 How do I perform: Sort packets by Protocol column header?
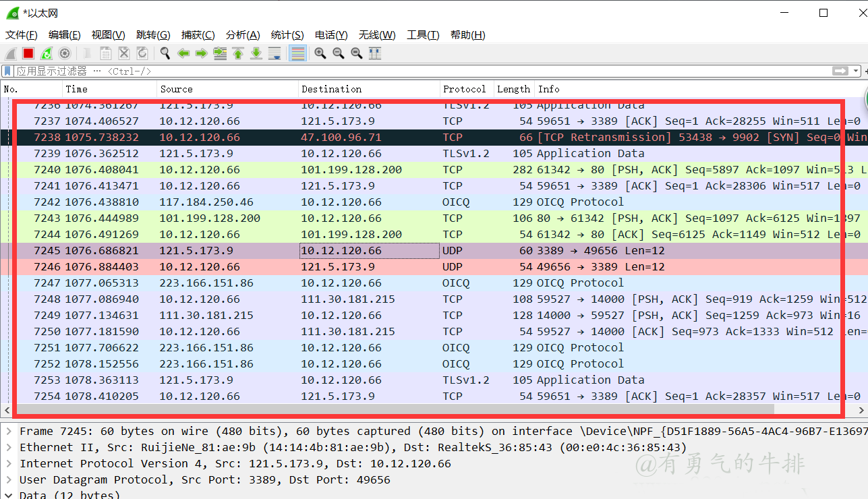pos(464,89)
